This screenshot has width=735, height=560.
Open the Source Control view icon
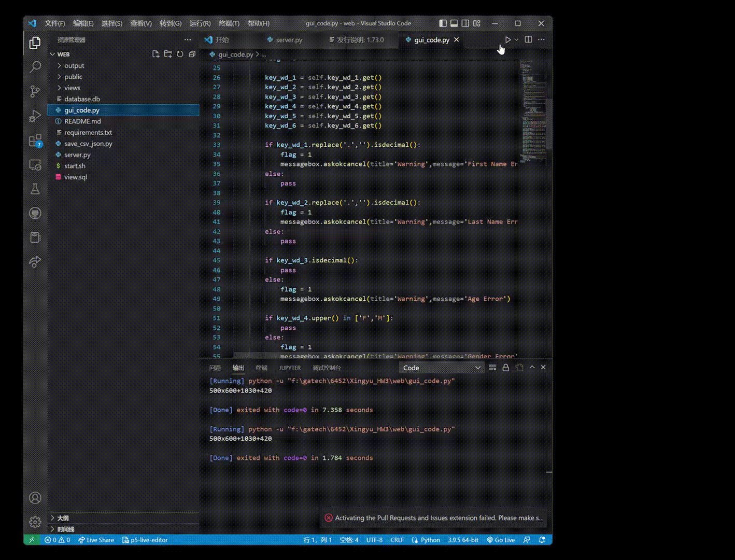35,91
